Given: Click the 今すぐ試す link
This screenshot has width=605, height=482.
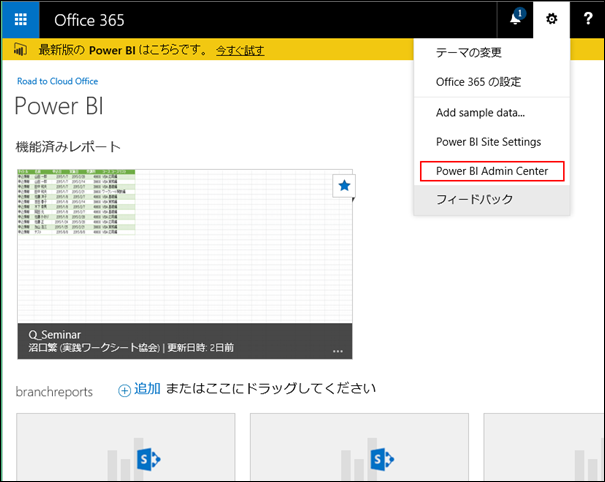Looking at the screenshot, I should 240,50.
